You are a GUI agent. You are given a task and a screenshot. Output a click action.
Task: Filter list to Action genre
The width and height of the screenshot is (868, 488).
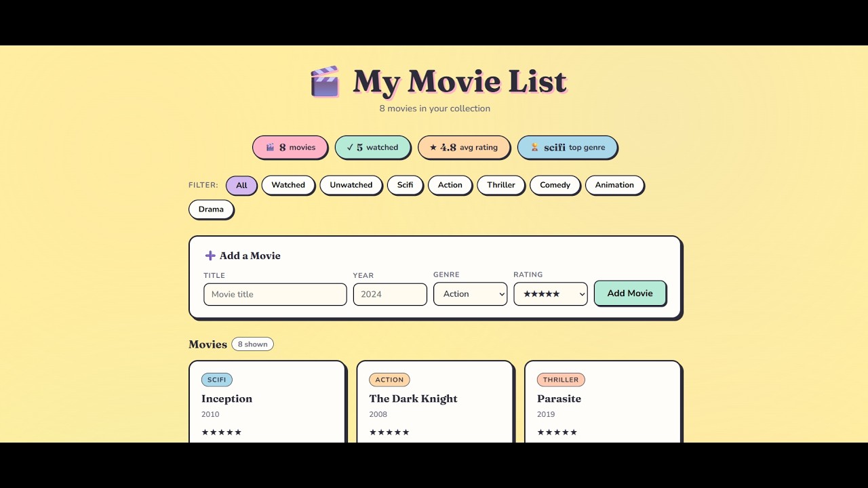[450, 185]
